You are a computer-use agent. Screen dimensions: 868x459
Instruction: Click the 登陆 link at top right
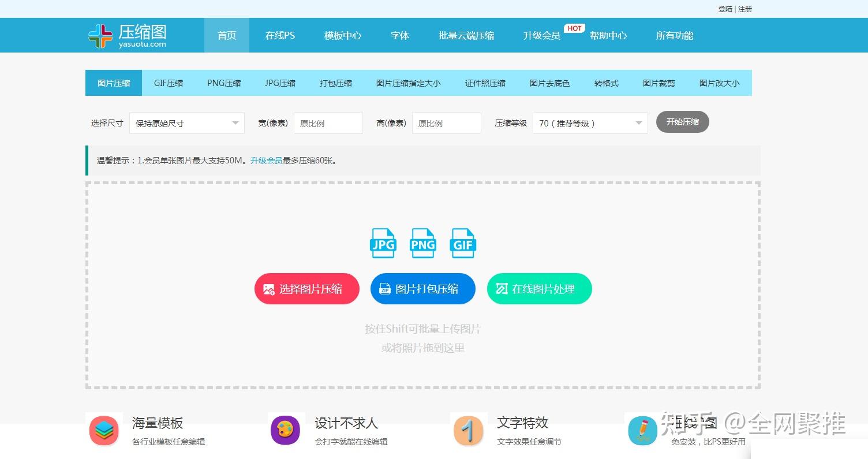(x=725, y=9)
